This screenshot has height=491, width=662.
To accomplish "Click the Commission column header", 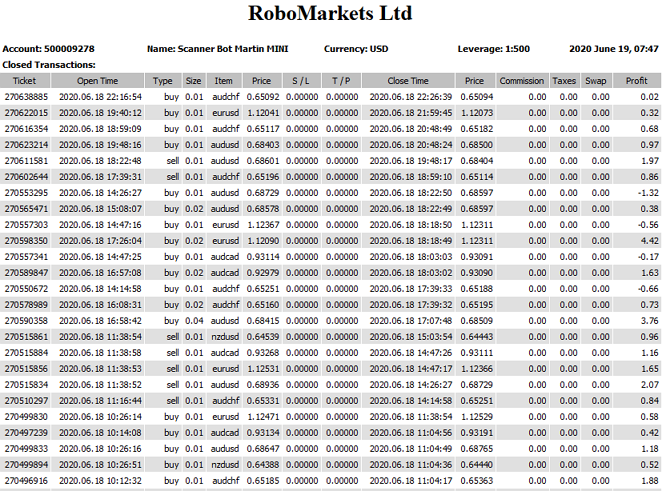I will pos(521,81).
